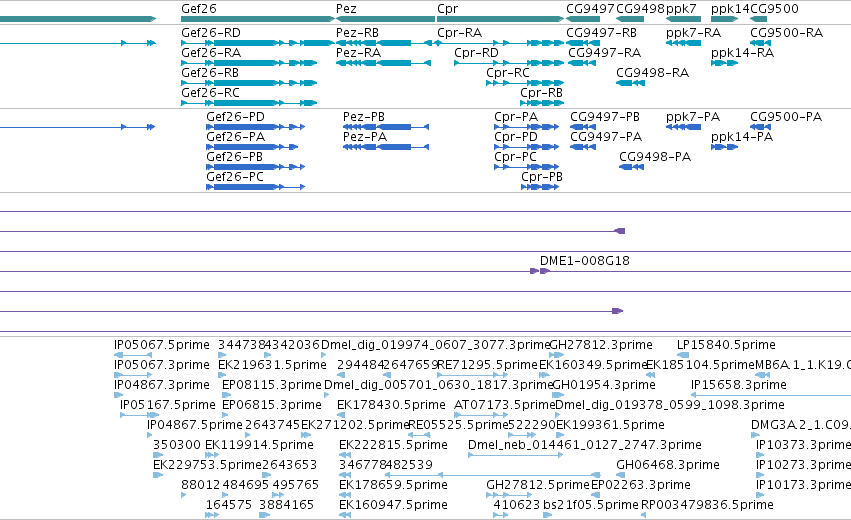Click the CG9497-RA transcript label

pyautogui.click(x=604, y=53)
